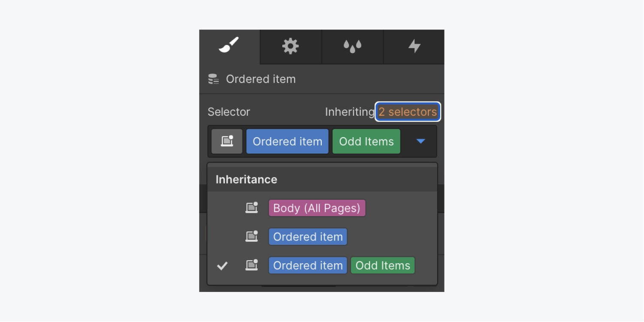Screen dimensions: 644x322
Task: Select Ordered item tag in the checked row
Action: [x=308, y=265]
